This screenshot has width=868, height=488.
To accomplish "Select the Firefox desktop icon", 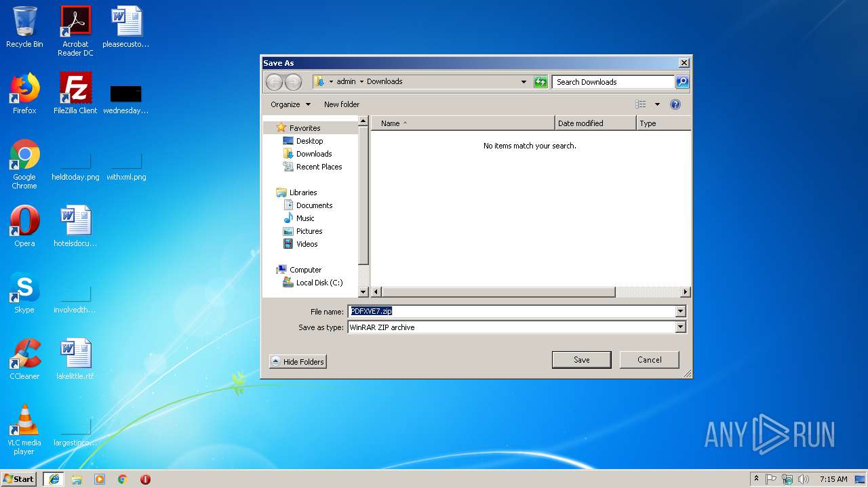I will tap(24, 94).
